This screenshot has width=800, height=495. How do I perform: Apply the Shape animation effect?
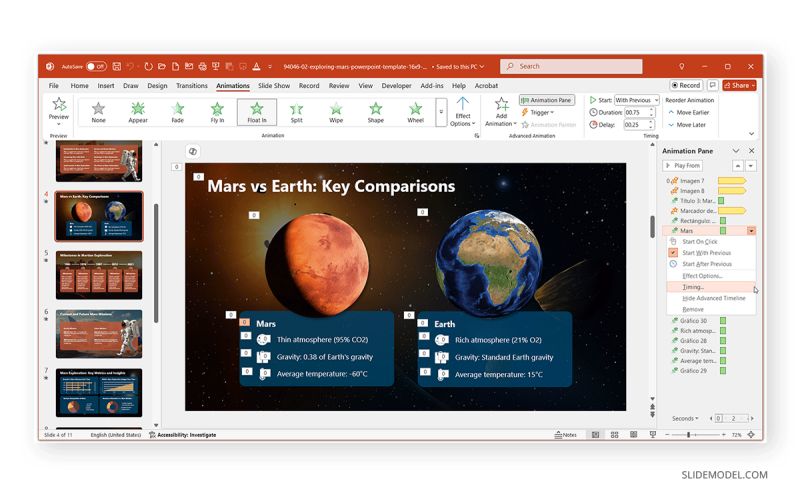tap(376, 112)
